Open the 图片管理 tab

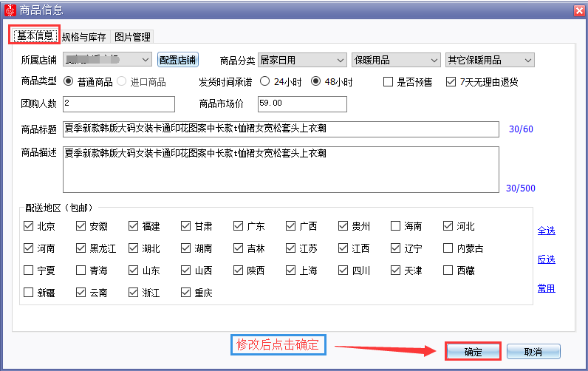132,37
